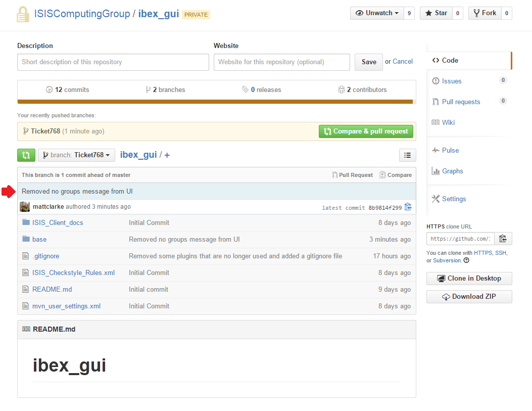
Task: Click the private repository lock icon
Action: [x=23, y=14]
